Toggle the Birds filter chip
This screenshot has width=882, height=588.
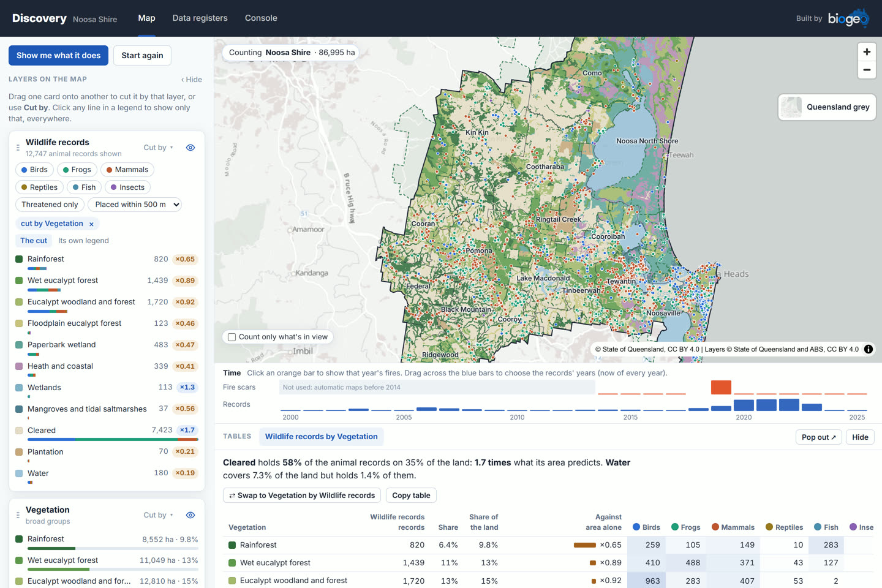point(34,170)
